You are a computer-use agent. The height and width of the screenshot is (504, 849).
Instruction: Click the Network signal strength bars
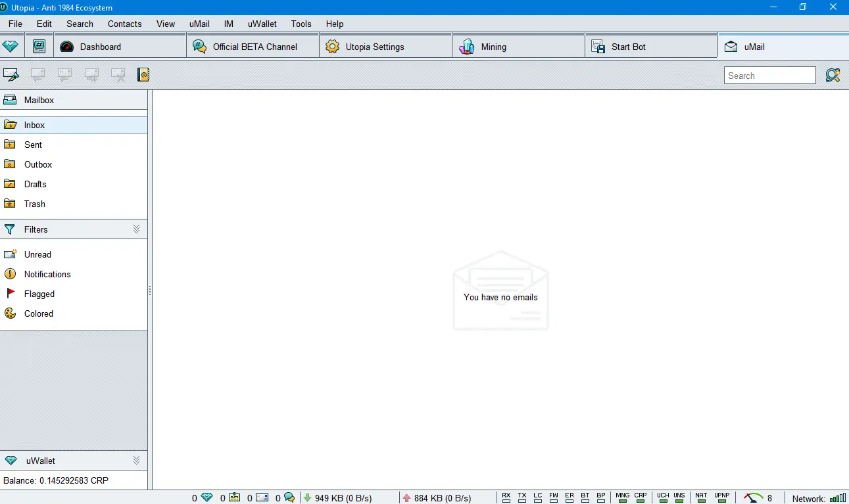pyautogui.click(x=838, y=498)
